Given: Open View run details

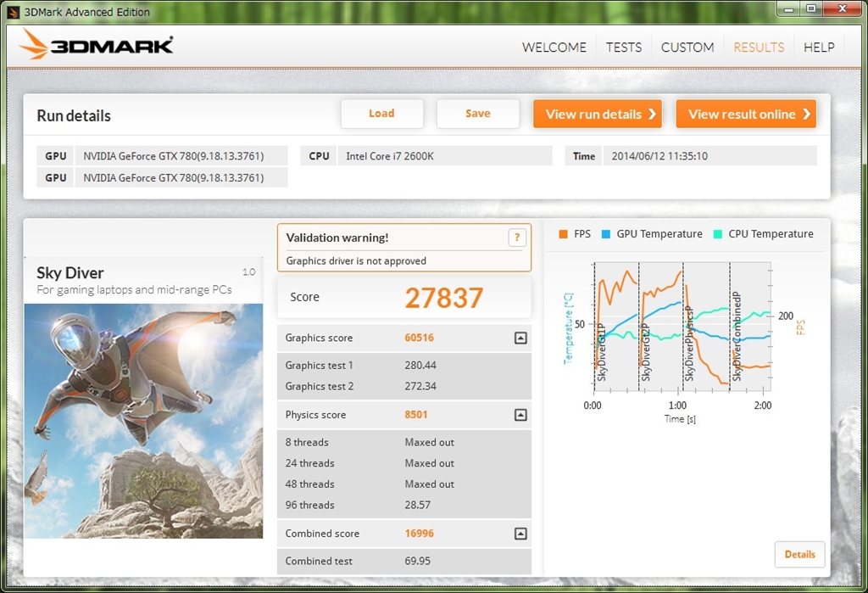Looking at the screenshot, I should (598, 114).
